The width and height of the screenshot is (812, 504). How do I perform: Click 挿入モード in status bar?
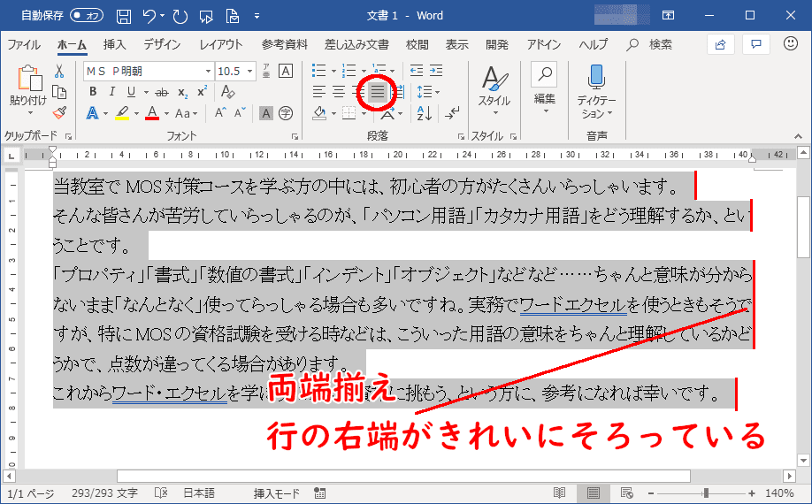(277, 493)
